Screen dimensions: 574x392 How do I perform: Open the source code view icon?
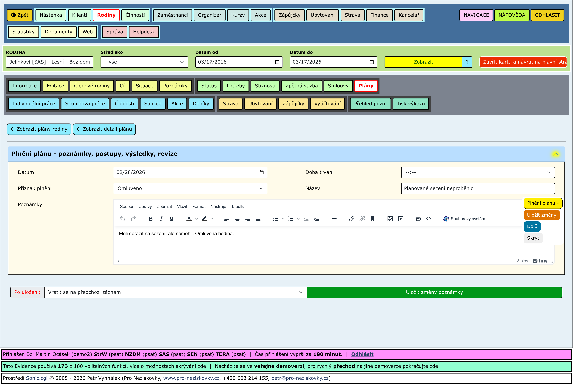(429, 219)
